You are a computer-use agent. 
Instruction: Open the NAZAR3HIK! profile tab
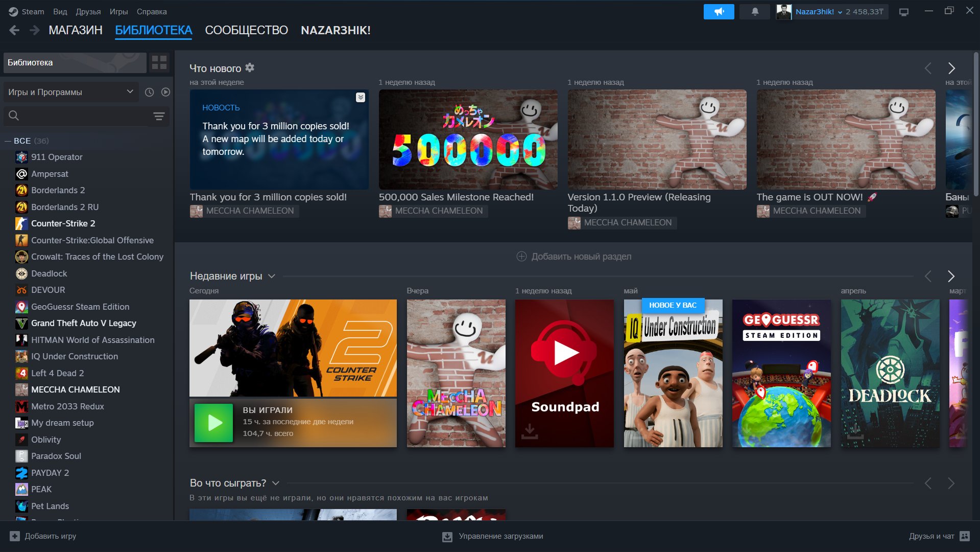336,31
